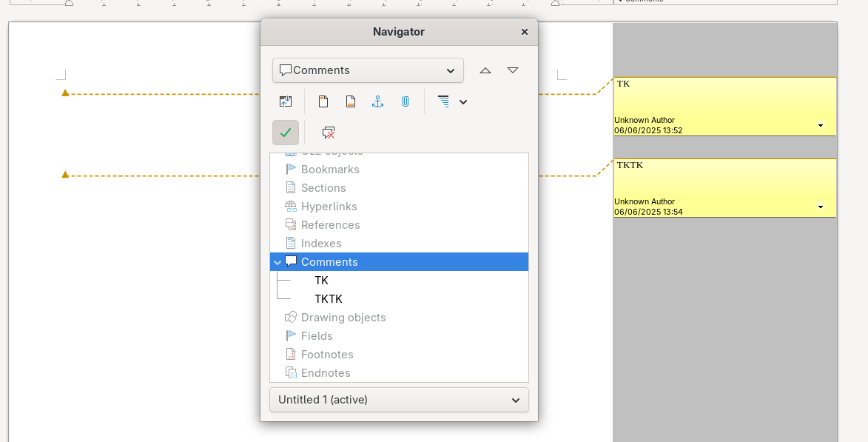868x442 pixels.
Task: Open the Heading Levels Shown dropdown arrow
Action: click(x=463, y=102)
